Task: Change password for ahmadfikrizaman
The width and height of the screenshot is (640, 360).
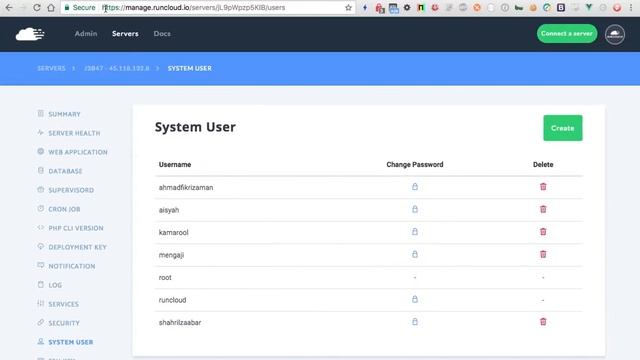Action: pyautogui.click(x=415, y=187)
